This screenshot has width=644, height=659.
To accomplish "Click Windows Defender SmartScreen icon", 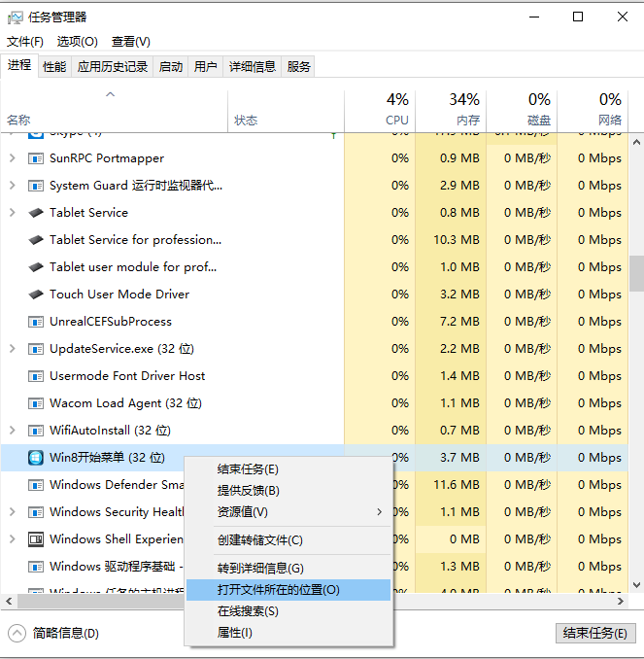I will pyautogui.click(x=36, y=485).
